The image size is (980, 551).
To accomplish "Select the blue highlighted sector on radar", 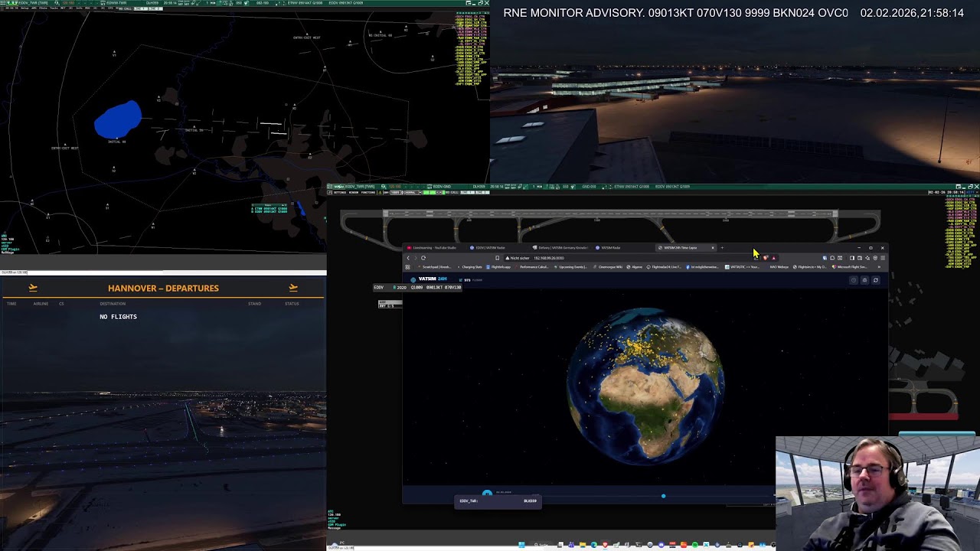I will [x=118, y=120].
